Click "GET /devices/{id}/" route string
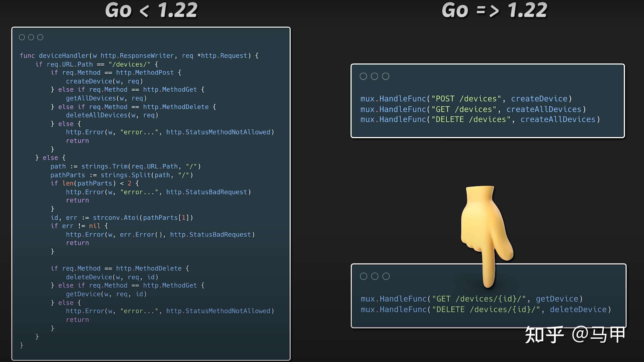 (x=479, y=299)
